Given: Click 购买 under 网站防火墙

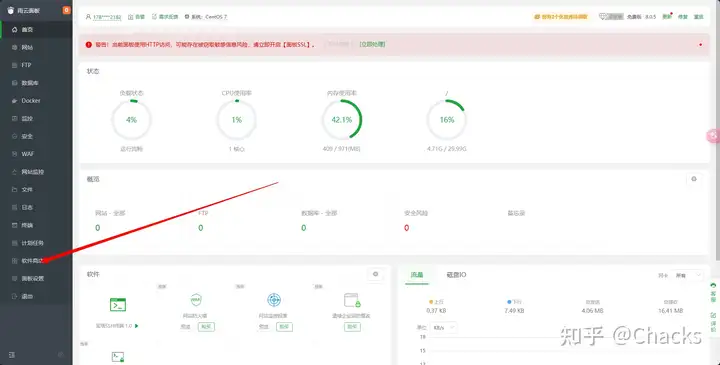Looking at the screenshot, I should click(206, 326).
